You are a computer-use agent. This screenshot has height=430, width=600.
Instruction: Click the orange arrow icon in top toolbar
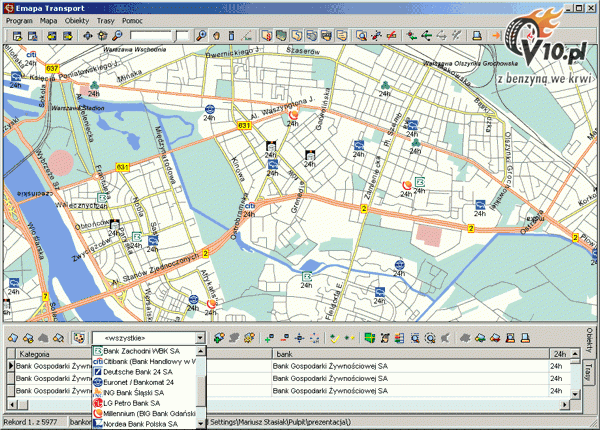pos(497,36)
